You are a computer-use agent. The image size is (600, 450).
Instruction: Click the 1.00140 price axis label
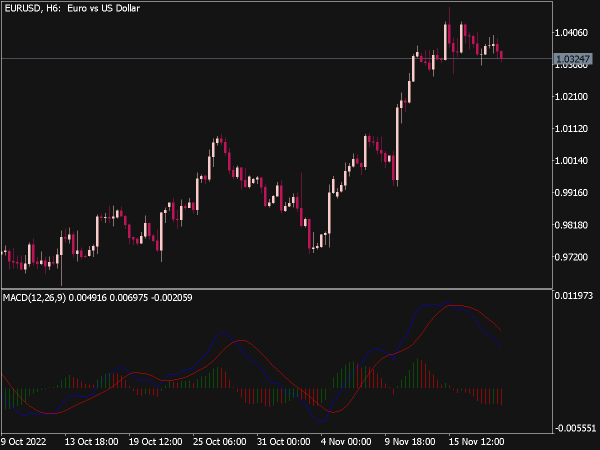click(x=571, y=160)
